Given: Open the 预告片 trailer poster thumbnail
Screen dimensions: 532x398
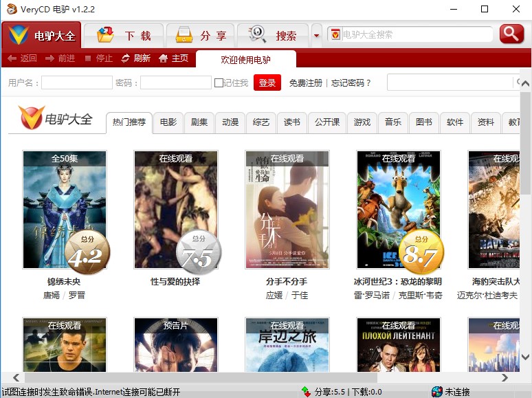Looking at the screenshot, I should coord(176,345).
